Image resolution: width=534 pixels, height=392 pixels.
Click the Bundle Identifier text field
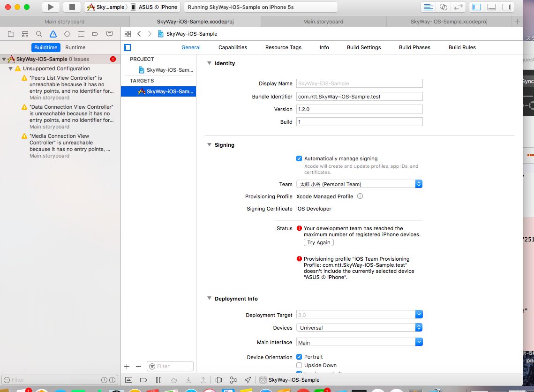359,97
